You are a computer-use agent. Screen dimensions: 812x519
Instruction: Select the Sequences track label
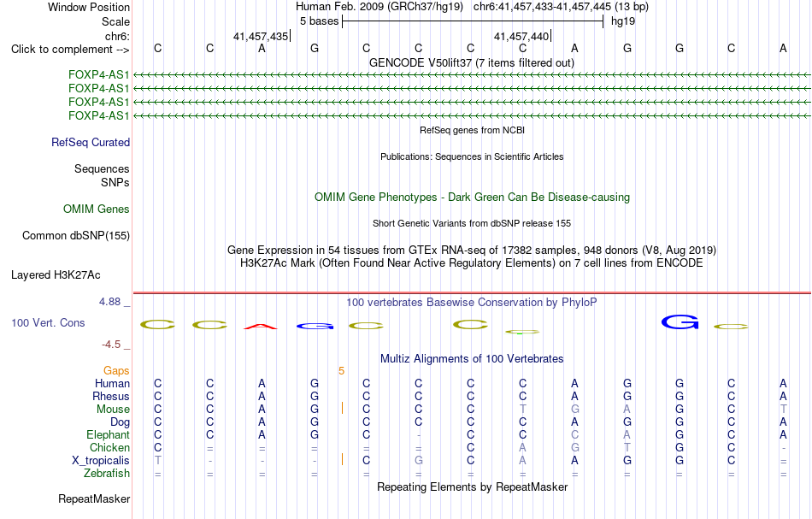(x=102, y=168)
